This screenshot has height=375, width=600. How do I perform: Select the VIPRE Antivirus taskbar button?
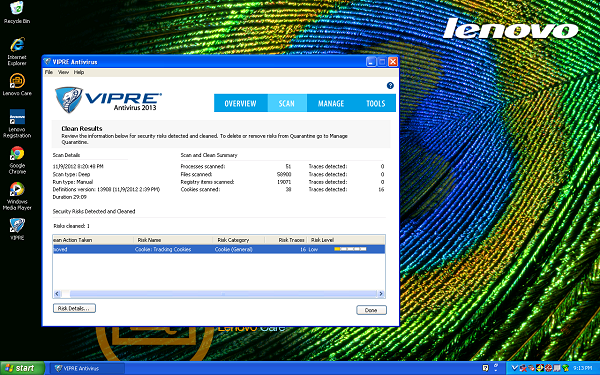(87, 368)
